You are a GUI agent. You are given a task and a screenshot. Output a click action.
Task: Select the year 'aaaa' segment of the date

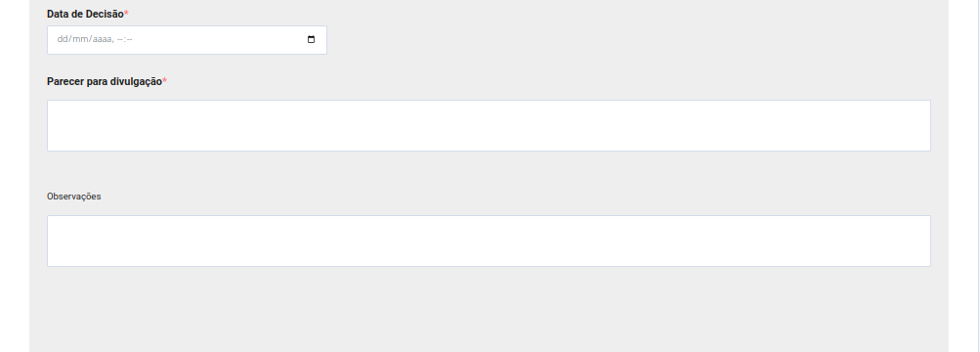[x=103, y=39]
